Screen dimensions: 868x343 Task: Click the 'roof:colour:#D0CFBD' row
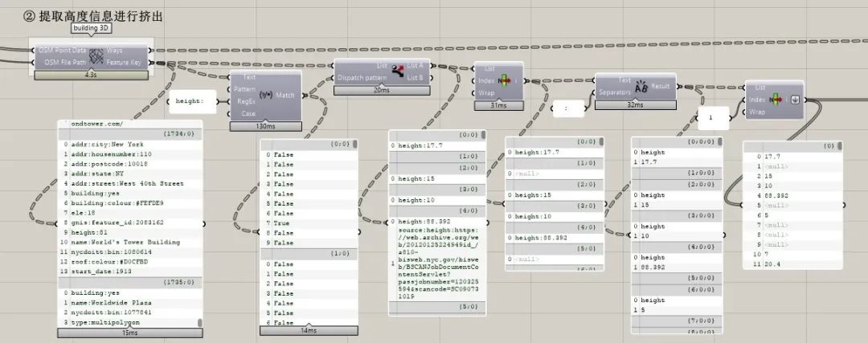point(131,262)
